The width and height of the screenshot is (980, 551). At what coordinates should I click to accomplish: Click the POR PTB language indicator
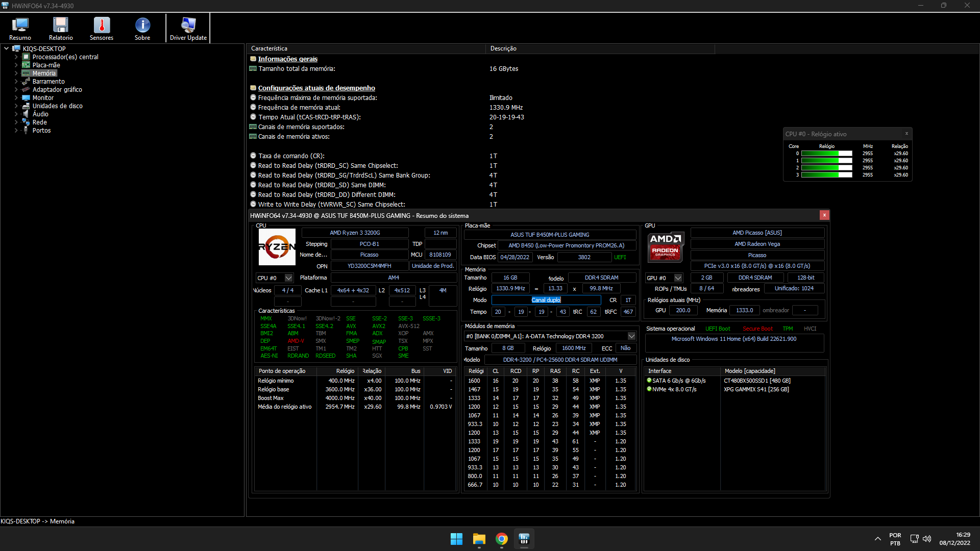895,539
